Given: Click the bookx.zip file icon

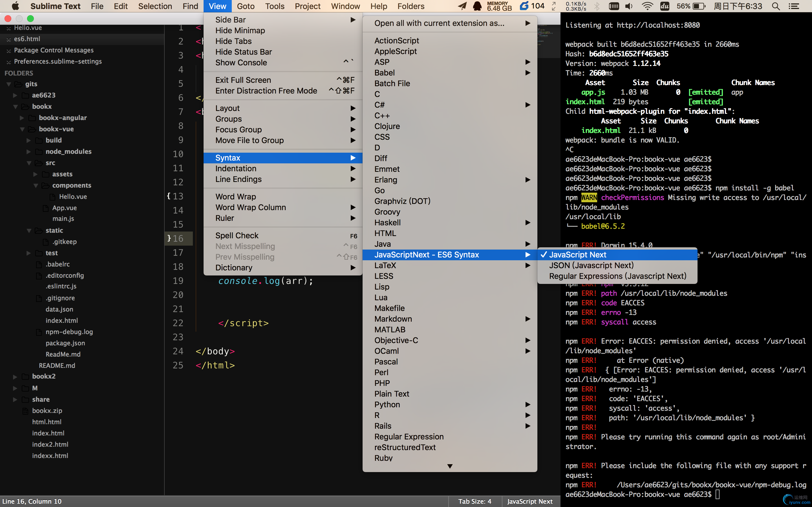Looking at the screenshot, I should click(x=25, y=411).
